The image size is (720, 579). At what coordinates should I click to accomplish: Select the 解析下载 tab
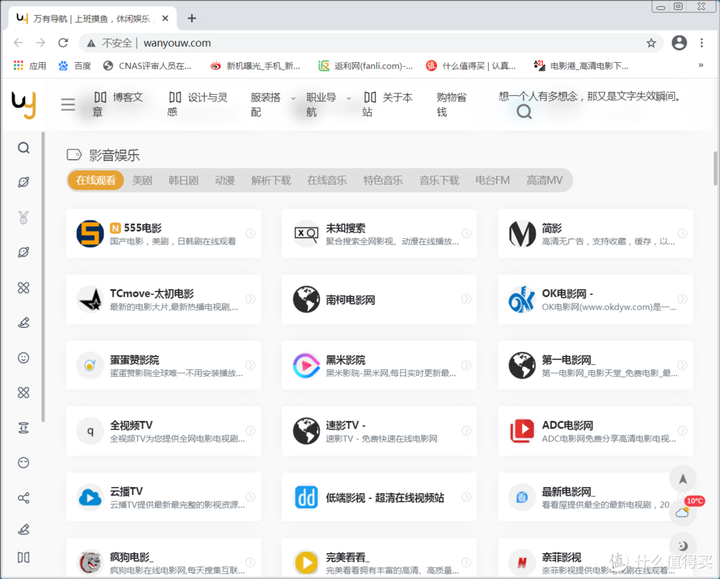point(271,180)
